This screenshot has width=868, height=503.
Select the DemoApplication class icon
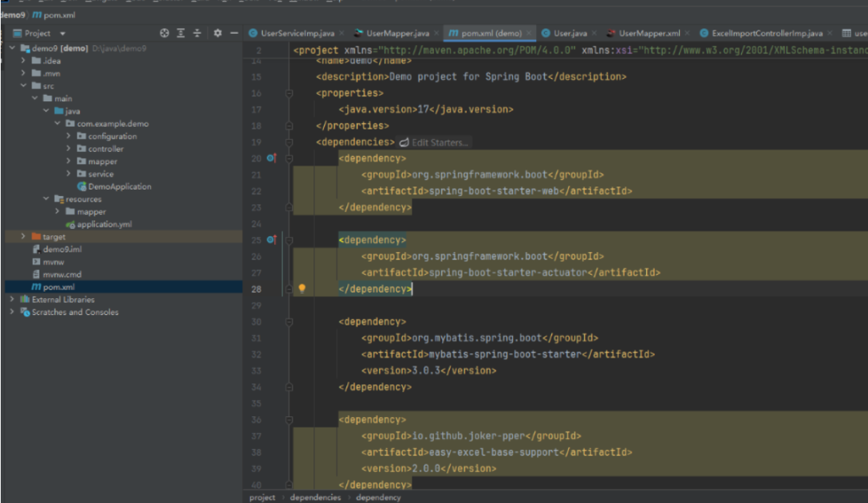tap(82, 186)
